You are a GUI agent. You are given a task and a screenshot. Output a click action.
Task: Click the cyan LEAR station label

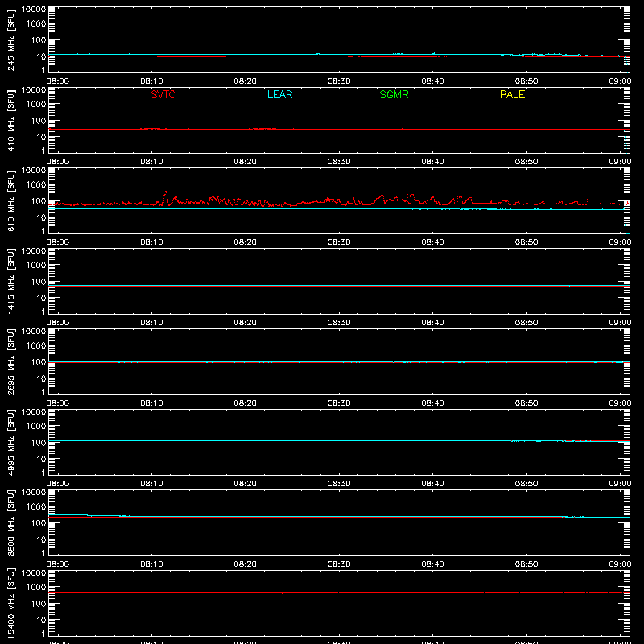tap(279, 94)
